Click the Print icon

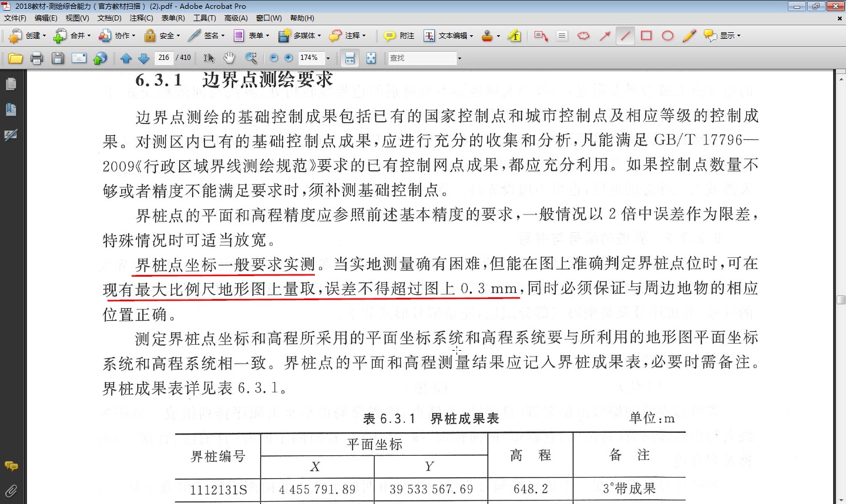(x=36, y=58)
